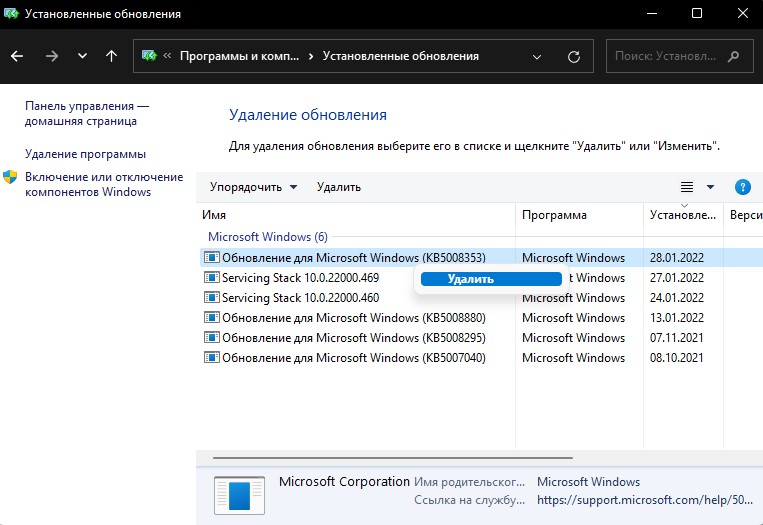Close the Установленные обновления window
The image size is (763, 525).
[x=743, y=14]
